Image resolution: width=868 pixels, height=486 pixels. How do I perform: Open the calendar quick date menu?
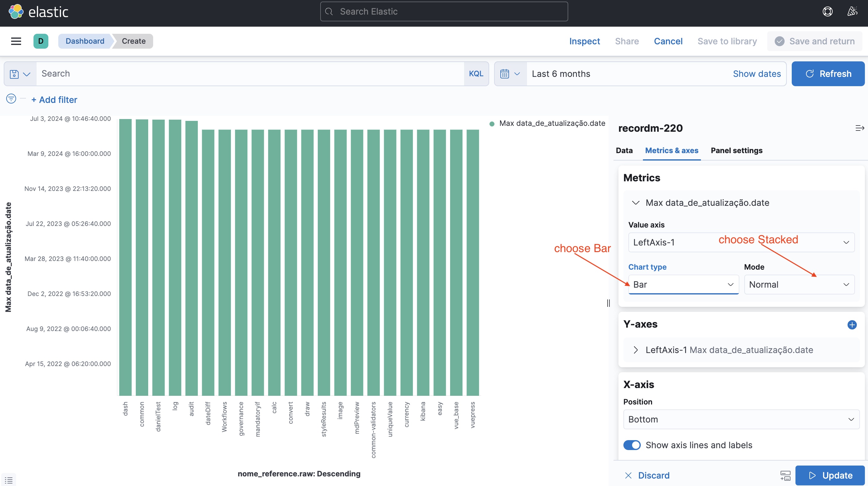point(510,74)
